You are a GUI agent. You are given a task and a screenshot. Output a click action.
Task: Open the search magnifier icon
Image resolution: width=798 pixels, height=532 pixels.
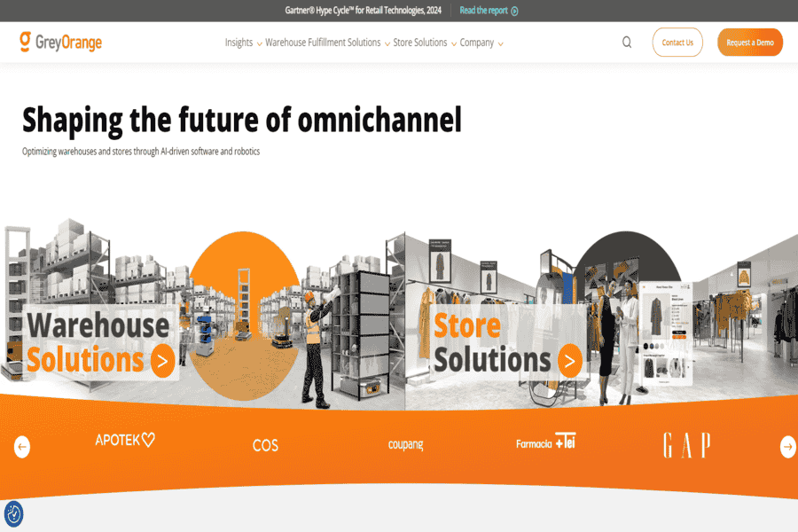click(627, 43)
